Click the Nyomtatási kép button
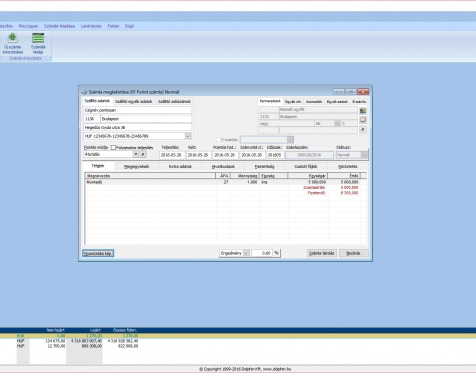Viewport: 476px width, 373px height. (98, 253)
